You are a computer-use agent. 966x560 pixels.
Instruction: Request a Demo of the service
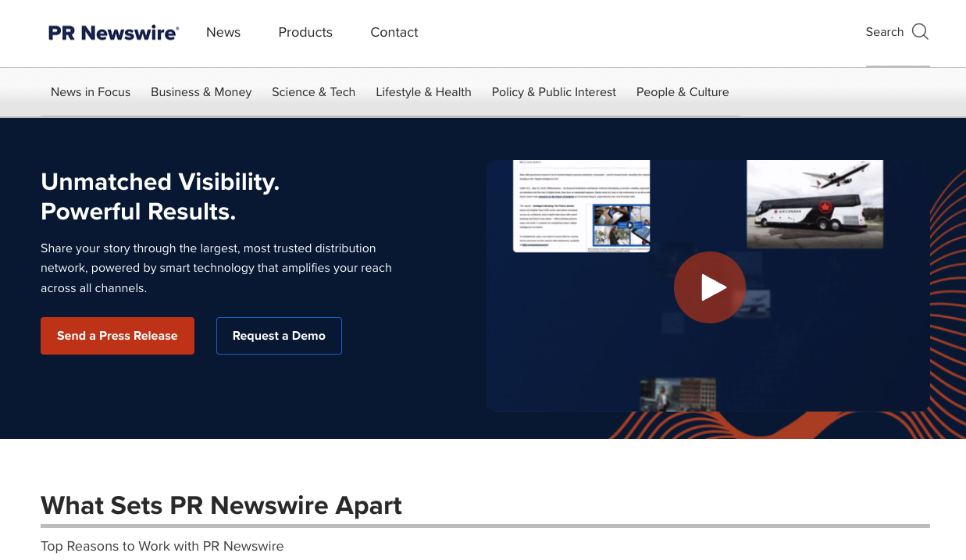click(x=279, y=335)
